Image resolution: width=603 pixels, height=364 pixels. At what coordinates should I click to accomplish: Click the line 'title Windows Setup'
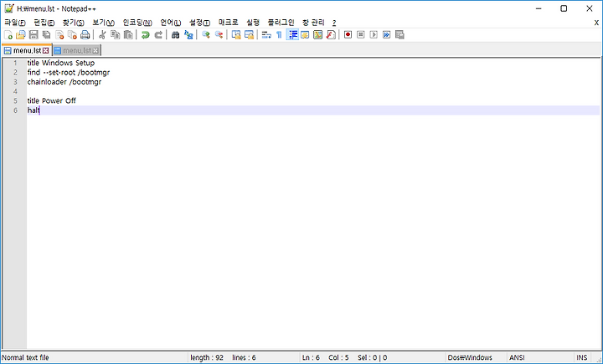[61, 63]
